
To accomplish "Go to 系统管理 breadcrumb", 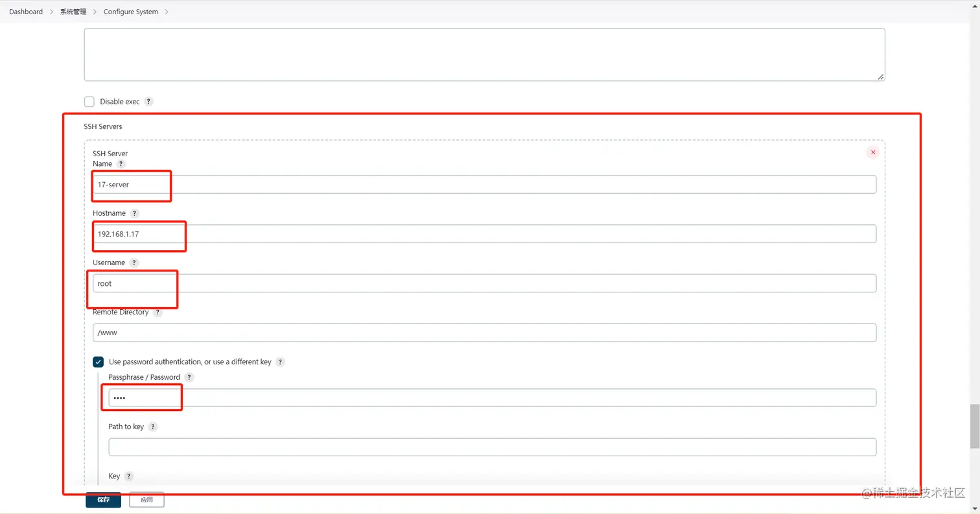I will click(x=73, y=12).
